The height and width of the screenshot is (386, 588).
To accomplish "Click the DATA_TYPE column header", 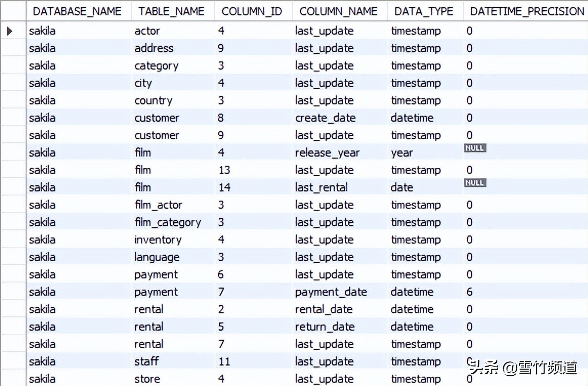I will 424,11.
